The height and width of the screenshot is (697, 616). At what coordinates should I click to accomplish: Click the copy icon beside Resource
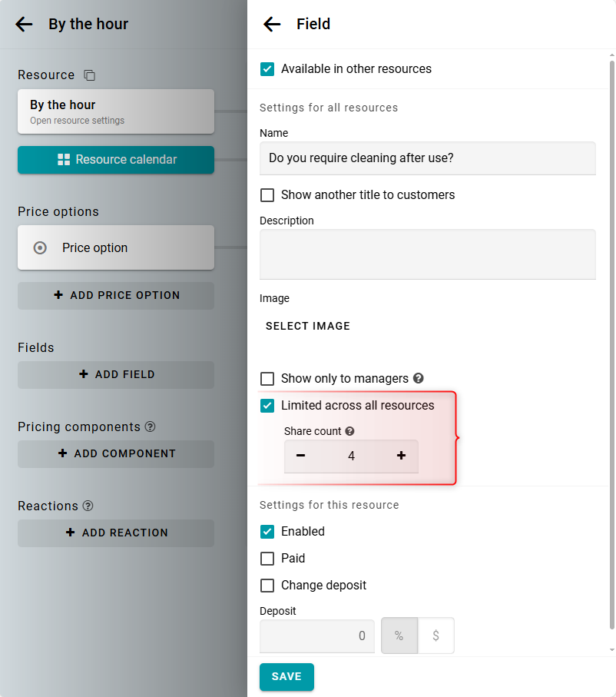pyautogui.click(x=90, y=75)
